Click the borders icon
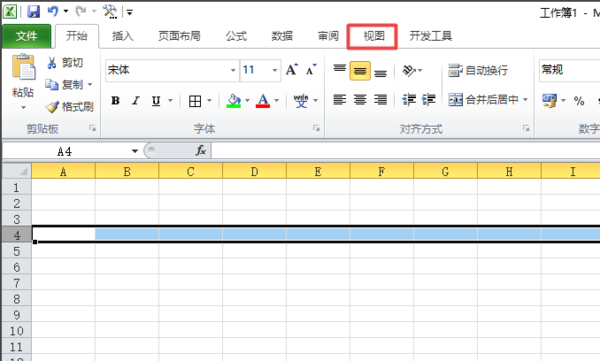Image resolution: width=600 pixels, height=361 pixels. 195,101
